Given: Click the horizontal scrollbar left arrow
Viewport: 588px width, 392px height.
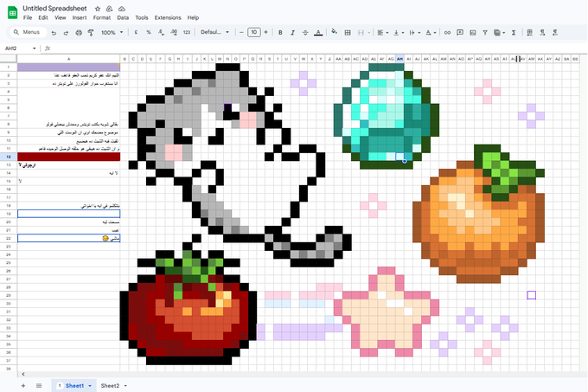Looking at the screenshot, I should pos(23,374).
